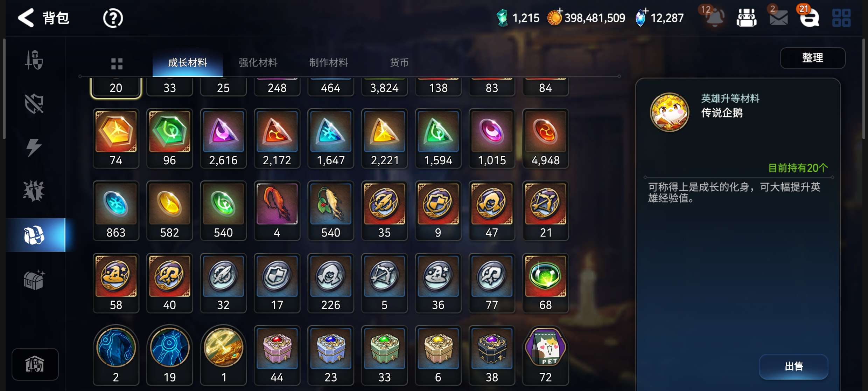
Task: Select the PET card item with 72
Action: (545, 355)
